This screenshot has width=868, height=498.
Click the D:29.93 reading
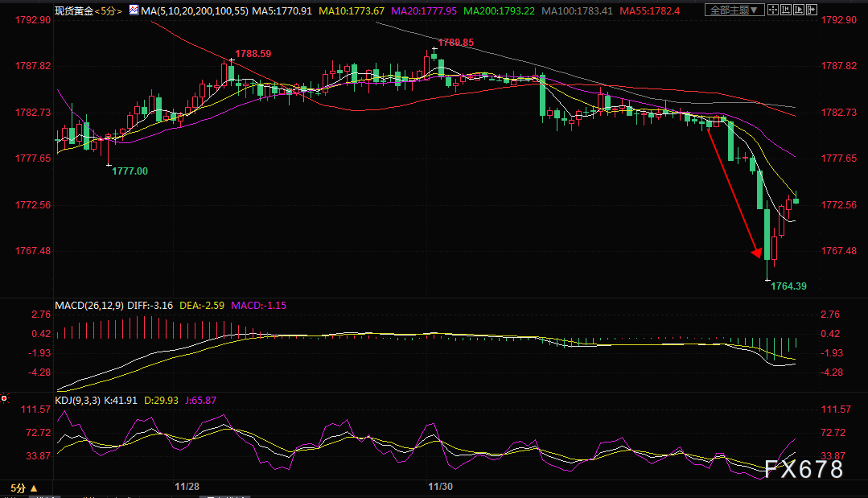(161, 400)
